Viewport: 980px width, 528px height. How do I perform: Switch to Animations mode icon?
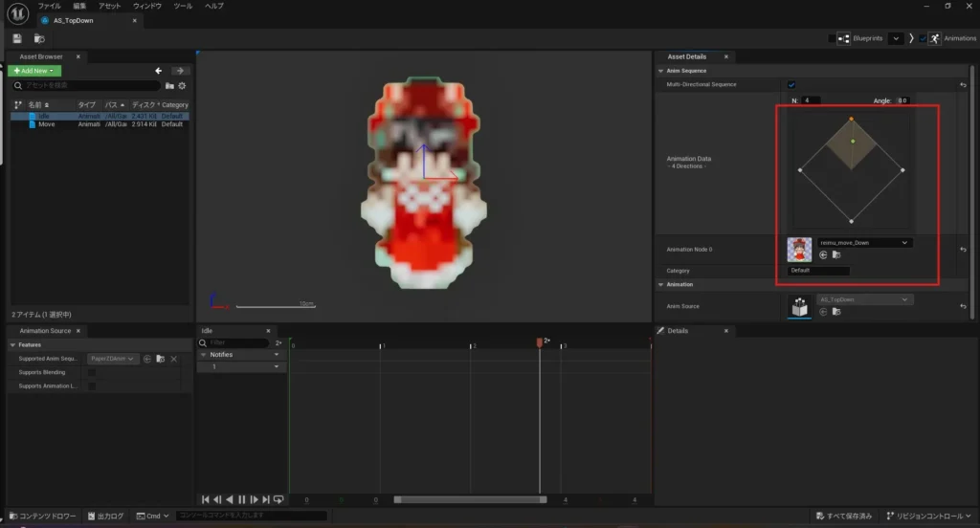pos(934,39)
